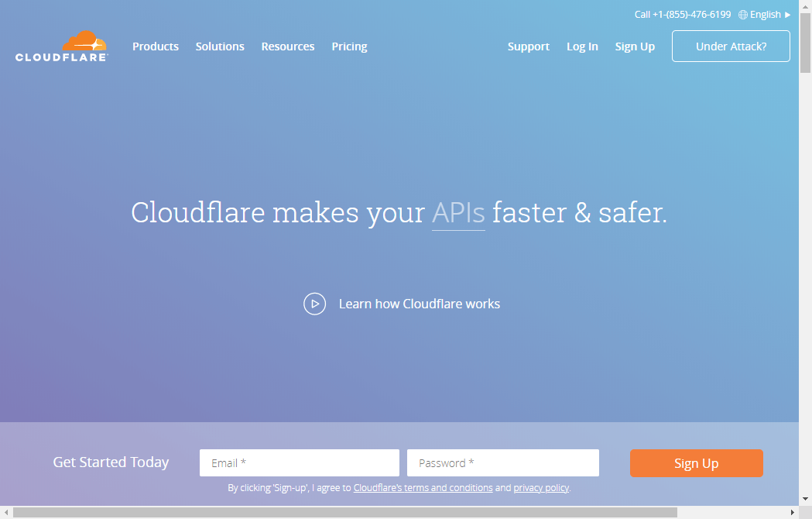Open the Resources menu

(x=288, y=46)
